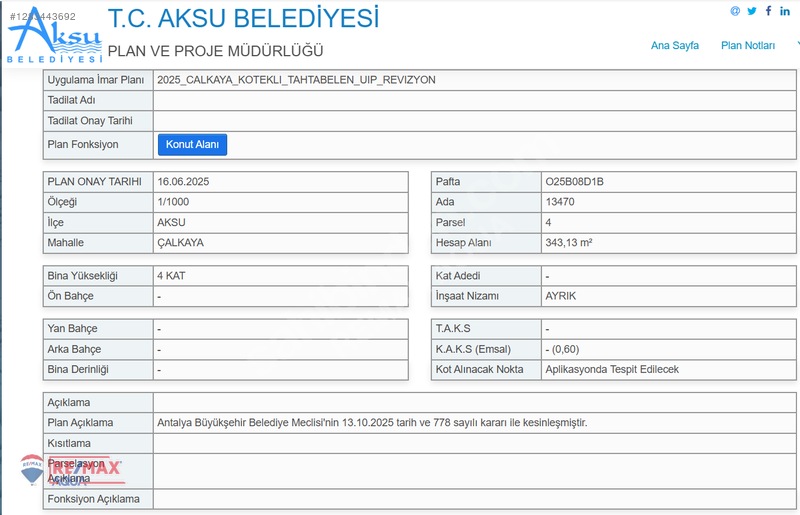Select Hesap Alanı value 343,13 m²
Image resolution: width=800 pixels, height=515 pixels.
(x=569, y=243)
